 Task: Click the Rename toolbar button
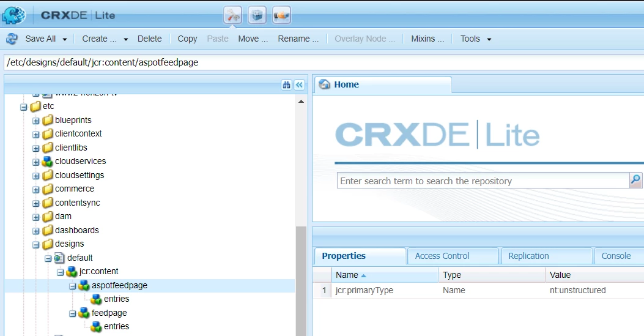click(x=298, y=39)
